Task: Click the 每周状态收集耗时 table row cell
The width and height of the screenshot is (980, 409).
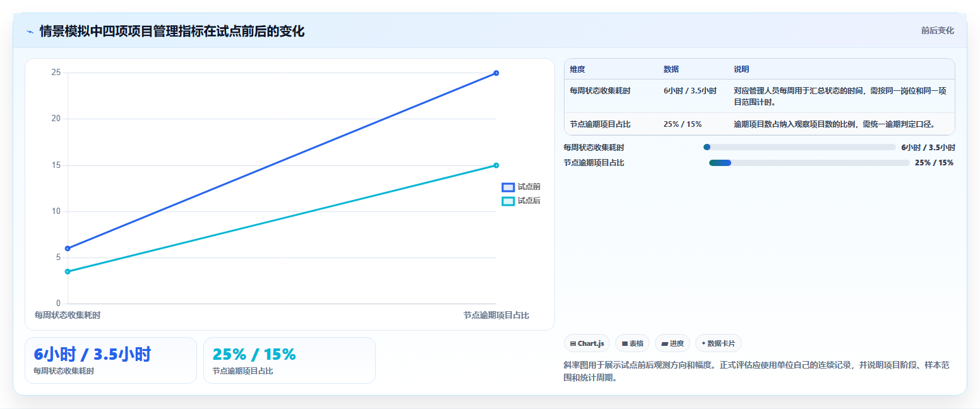Action: point(600,91)
